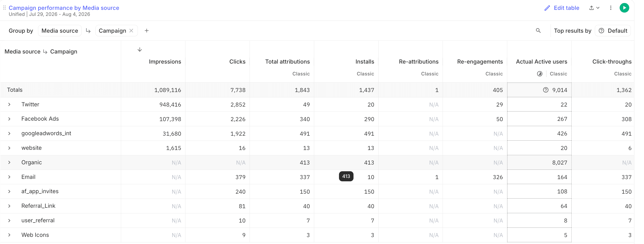Expand the Email row
644x244 pixels.
(x=9, y=177)
